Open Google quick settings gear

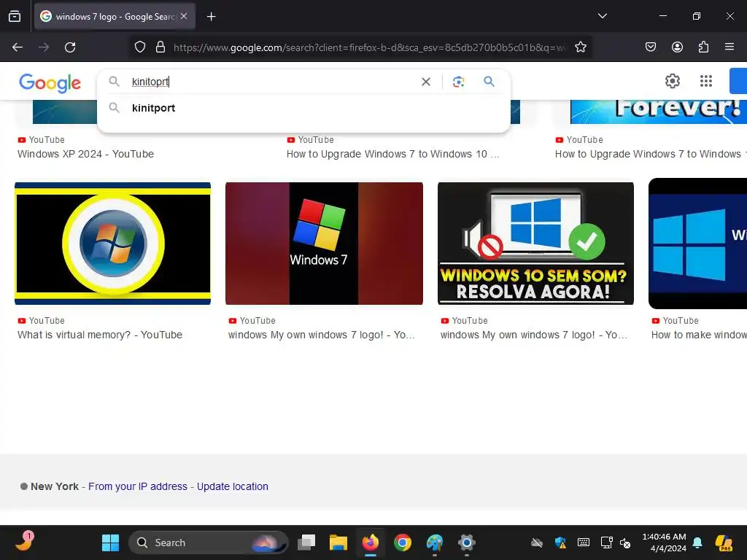(672, 81)
